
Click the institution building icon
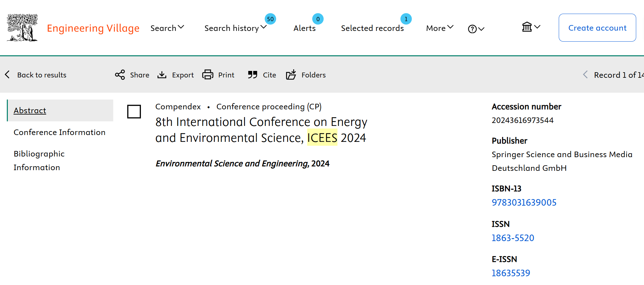[x=527, y=27]
